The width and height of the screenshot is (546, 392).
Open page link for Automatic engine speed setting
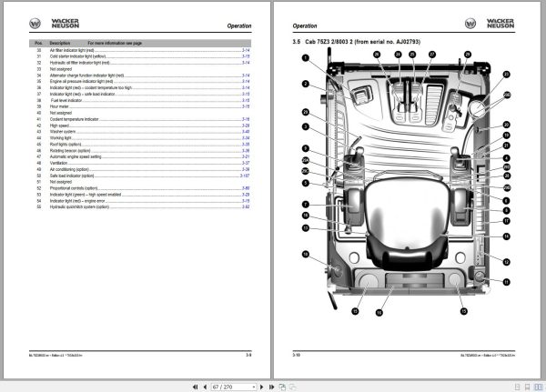(246, 156)
